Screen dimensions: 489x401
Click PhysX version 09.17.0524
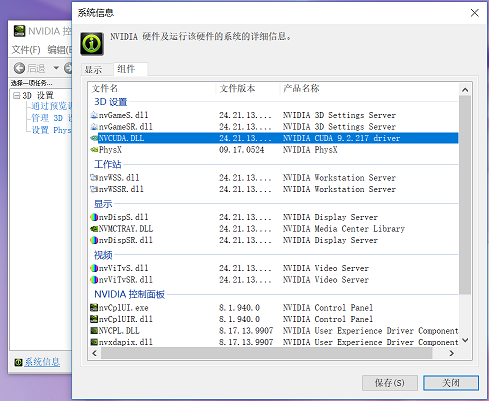tap(242, 150)
